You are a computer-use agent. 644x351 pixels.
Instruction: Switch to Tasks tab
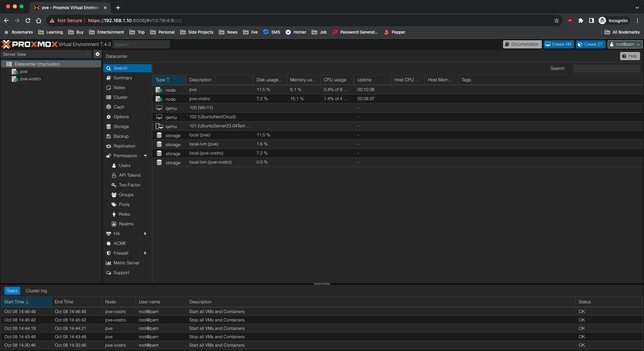pos(12,291)
